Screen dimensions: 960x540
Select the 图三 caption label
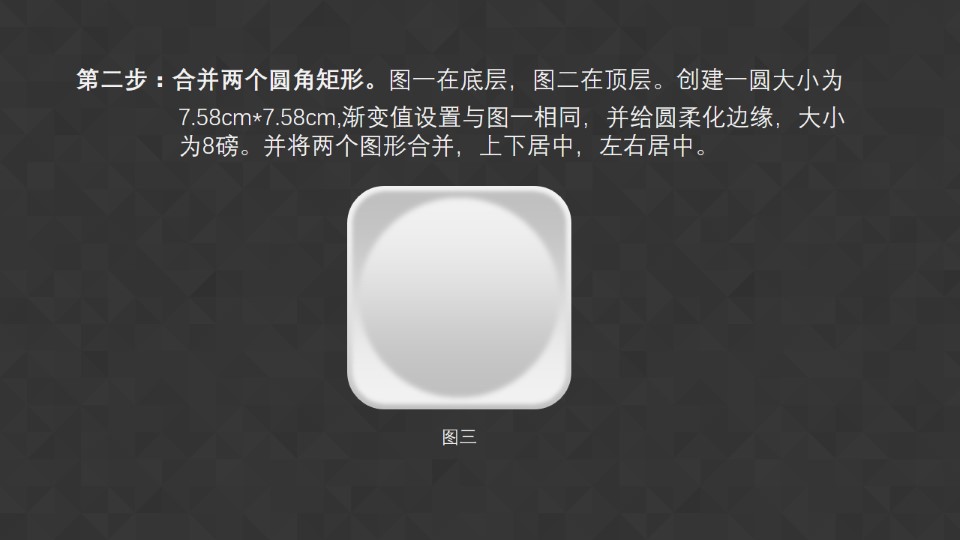[459, 437]
